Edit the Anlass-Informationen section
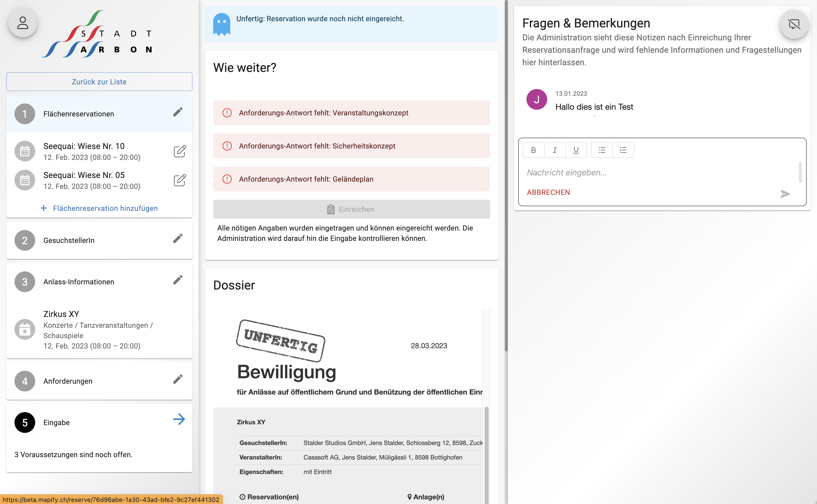This screenshot has width=817, height=504. pyautogui.click(x=178, y=280)
